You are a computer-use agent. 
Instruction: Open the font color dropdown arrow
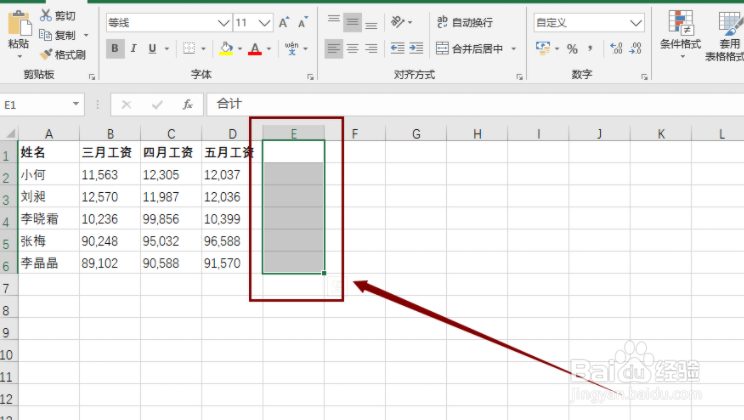269,48
